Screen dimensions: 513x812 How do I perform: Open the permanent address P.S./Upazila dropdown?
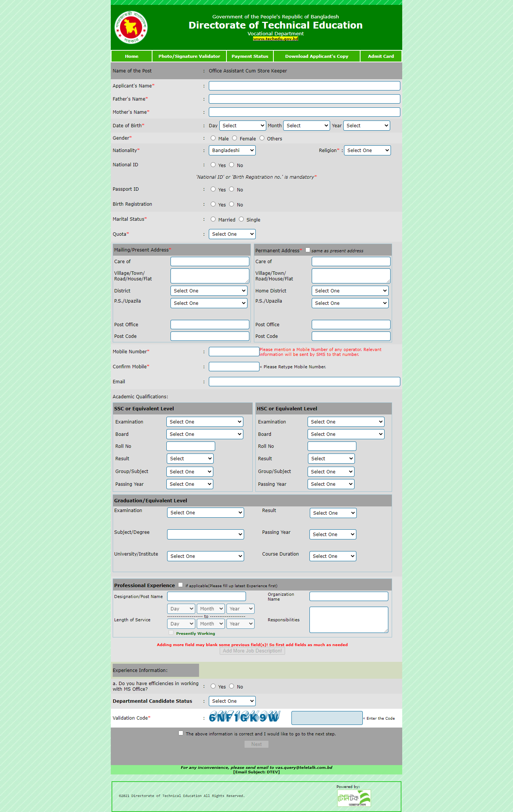pyautogui.click(x=350, y=303)
